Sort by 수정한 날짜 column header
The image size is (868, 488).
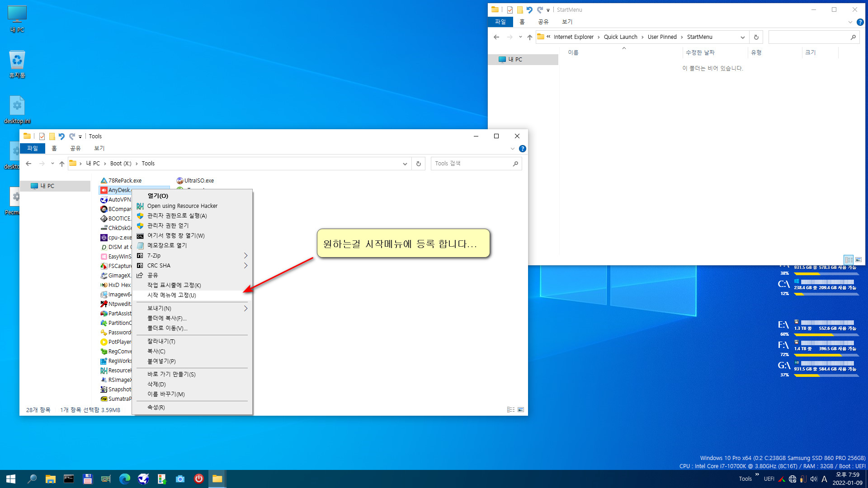pos(715,52)
